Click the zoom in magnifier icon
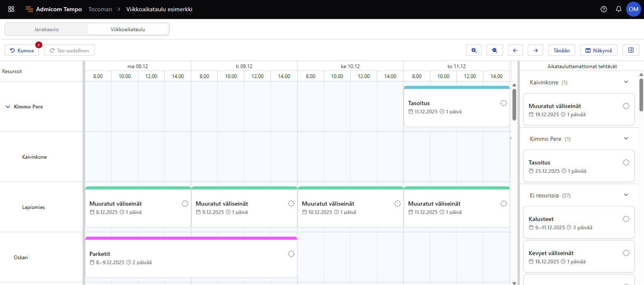Viewport: 644px width, 285px height. [474, 50]
